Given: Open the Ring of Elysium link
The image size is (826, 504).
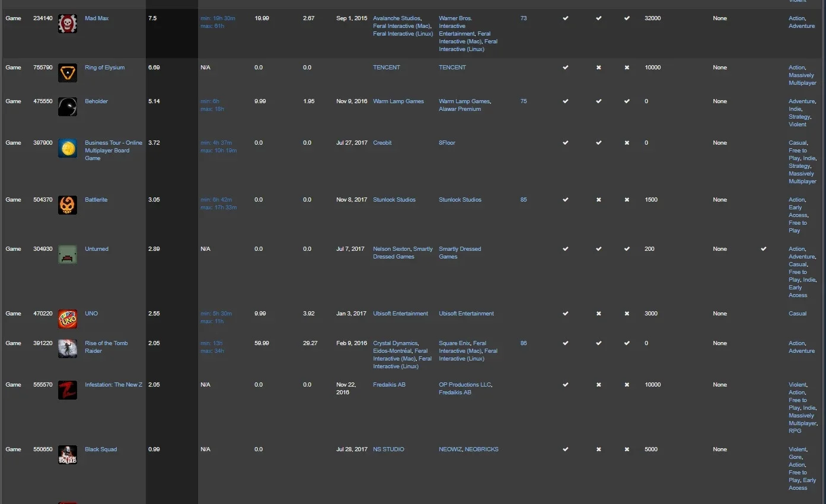Looking at the screenshot, I should point(105,68).
